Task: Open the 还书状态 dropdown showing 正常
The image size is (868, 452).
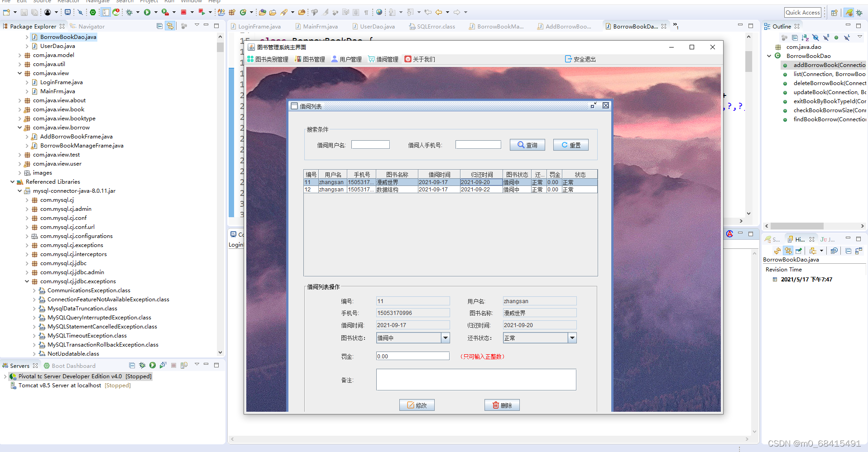Action: coord(572,338)
